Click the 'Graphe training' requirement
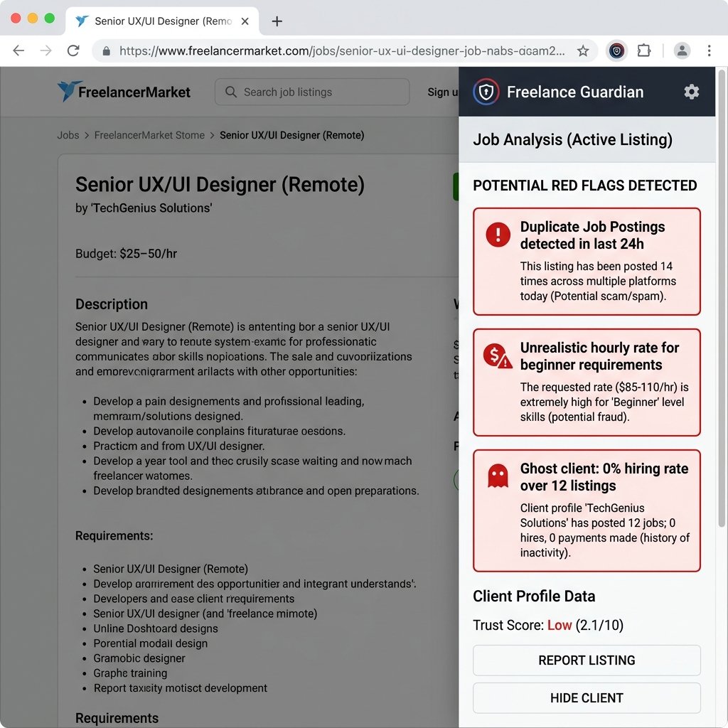 point(130,673)
